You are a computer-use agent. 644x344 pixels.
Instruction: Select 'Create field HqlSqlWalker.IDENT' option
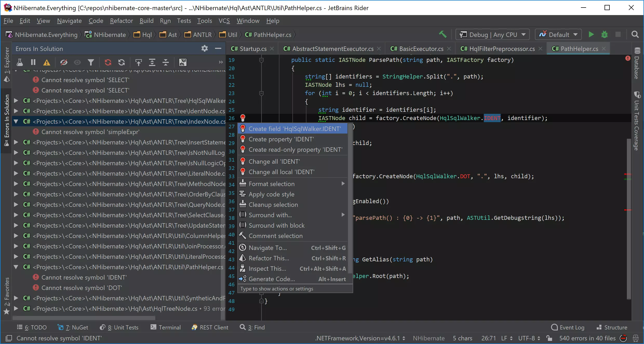(295, 129)
